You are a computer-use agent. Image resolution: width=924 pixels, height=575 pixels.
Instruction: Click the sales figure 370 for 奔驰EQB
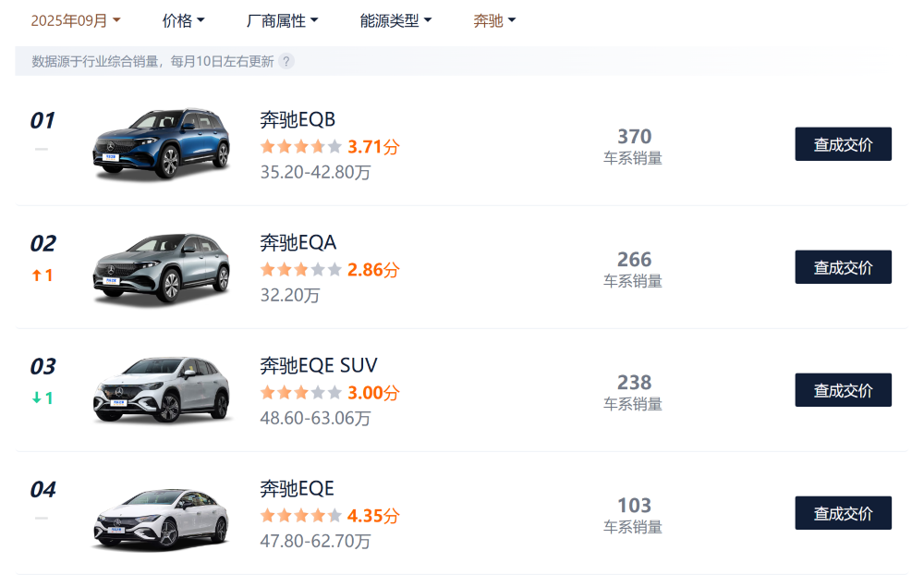634,136
